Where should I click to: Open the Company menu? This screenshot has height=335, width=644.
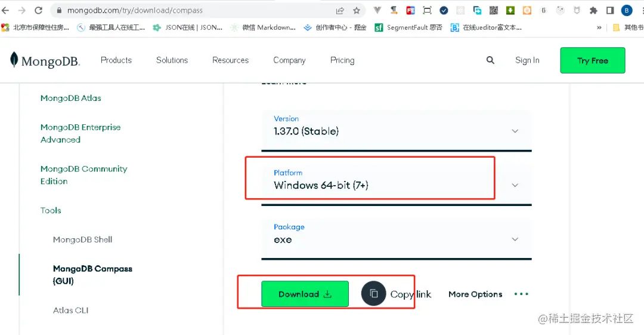pyautogui.click(x=290, y=60)
